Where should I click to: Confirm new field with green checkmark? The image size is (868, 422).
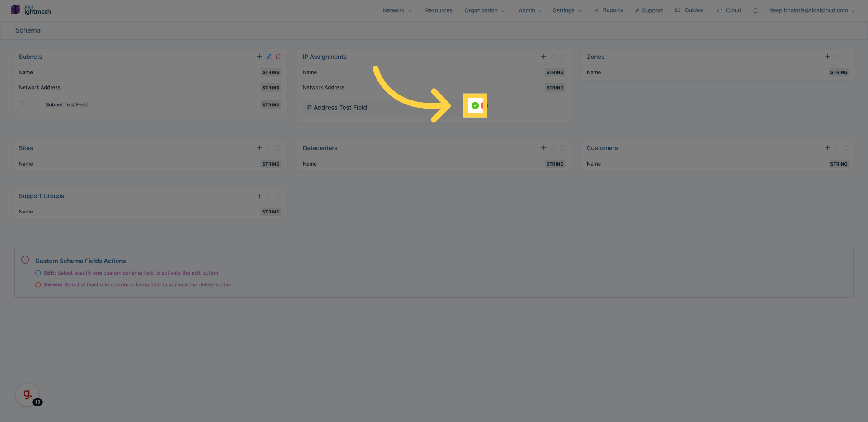point(475,105)
